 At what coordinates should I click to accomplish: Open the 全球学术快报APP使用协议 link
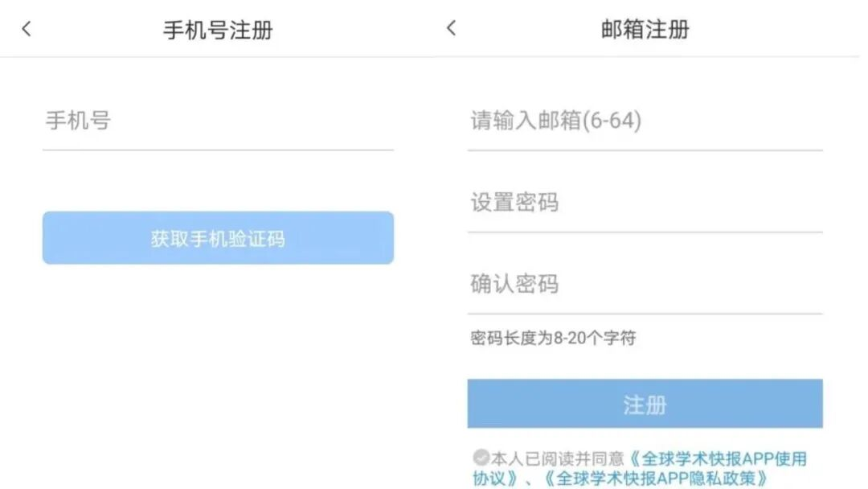click(715, 459)
